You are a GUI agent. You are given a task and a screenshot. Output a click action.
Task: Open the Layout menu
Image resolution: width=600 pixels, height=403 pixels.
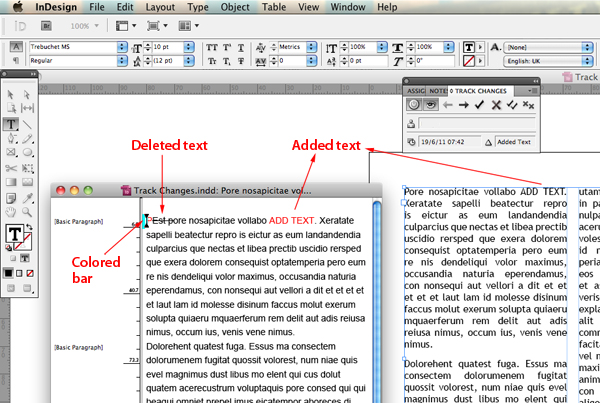coord(160,7)
